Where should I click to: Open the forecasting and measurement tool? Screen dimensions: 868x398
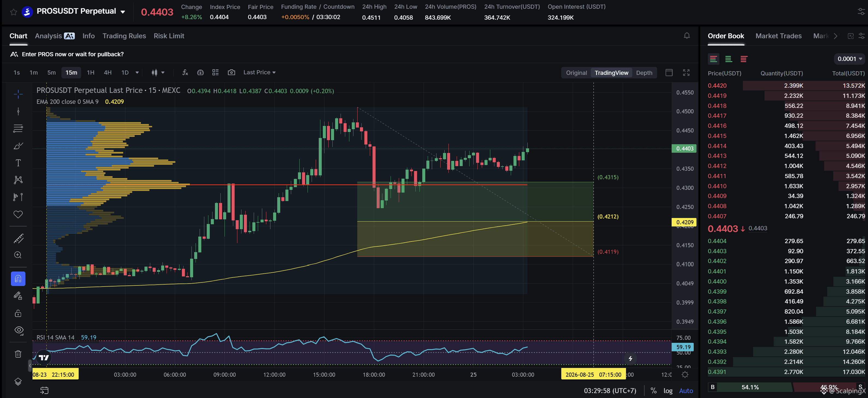(18, 197)
